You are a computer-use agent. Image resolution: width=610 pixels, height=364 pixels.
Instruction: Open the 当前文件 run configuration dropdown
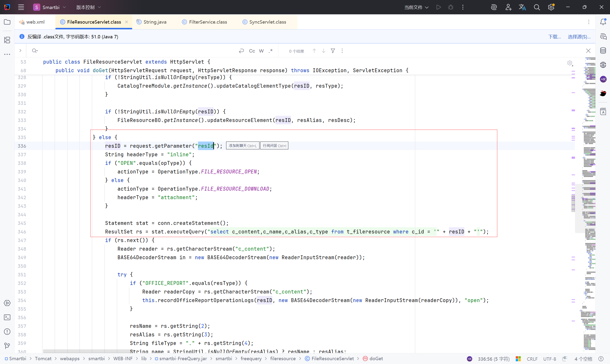tap(416, 7)
